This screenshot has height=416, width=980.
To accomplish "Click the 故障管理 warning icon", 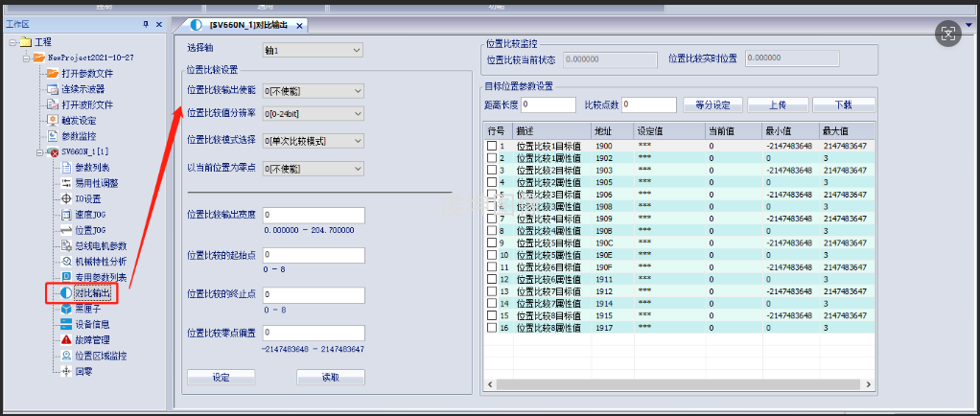I will tap(66, 339).
